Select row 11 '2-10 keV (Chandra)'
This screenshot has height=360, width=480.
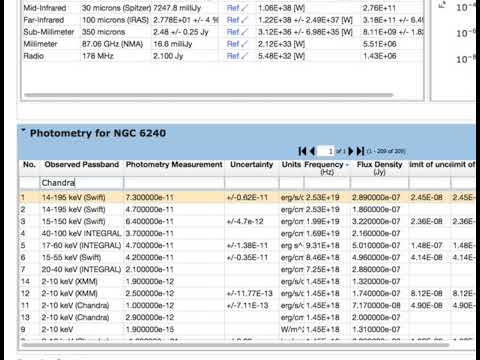(x=247, y=305)
